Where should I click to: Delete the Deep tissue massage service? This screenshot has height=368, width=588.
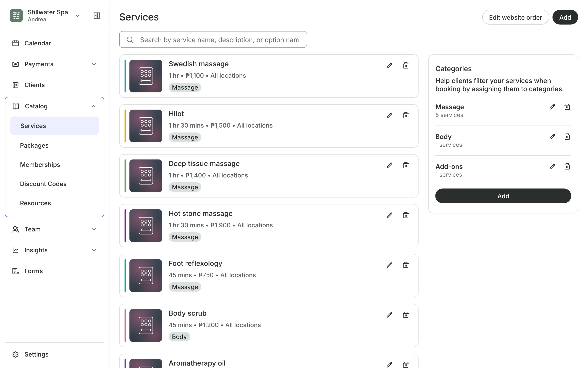[x=406, y=165]
